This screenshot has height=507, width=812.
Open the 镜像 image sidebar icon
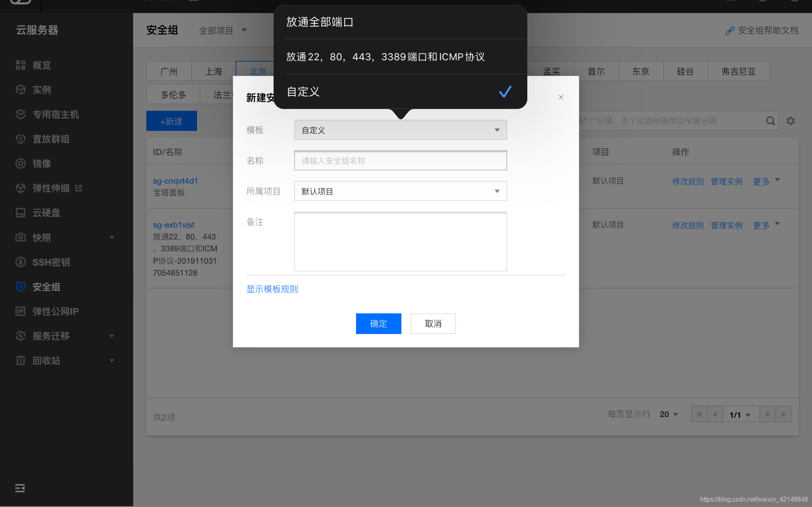(21, 163)
